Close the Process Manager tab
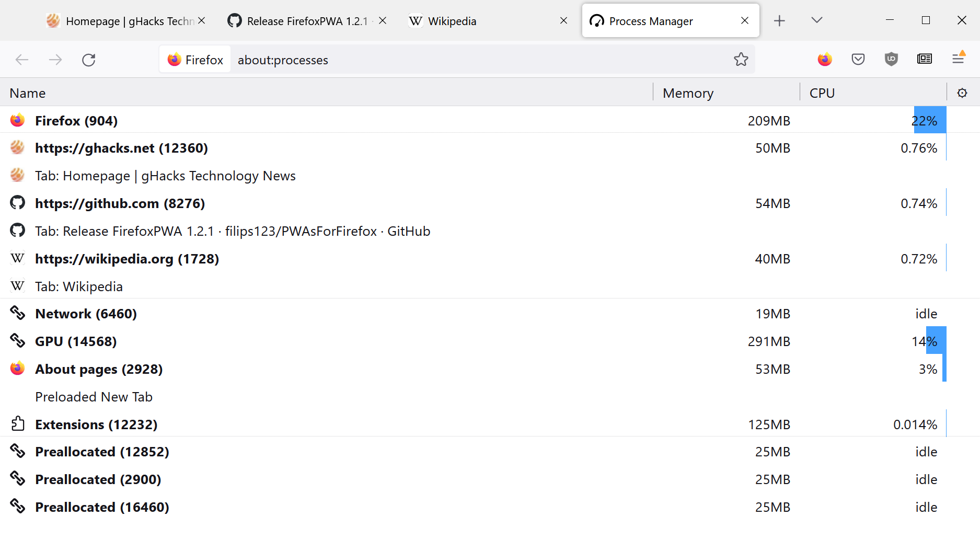This screenshot has width=980, height=551. [745, 20]
